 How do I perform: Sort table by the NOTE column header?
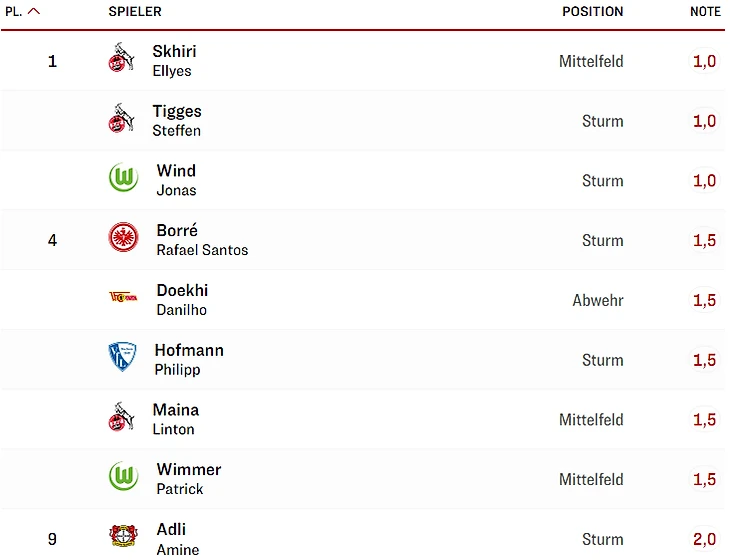click(705, 12)
